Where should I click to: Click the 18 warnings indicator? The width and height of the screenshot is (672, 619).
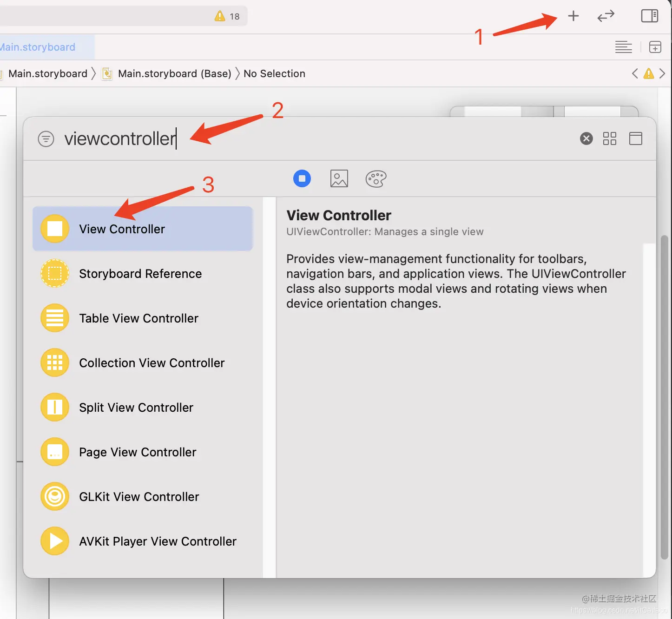pyautogui.click(x=227, y=16)
